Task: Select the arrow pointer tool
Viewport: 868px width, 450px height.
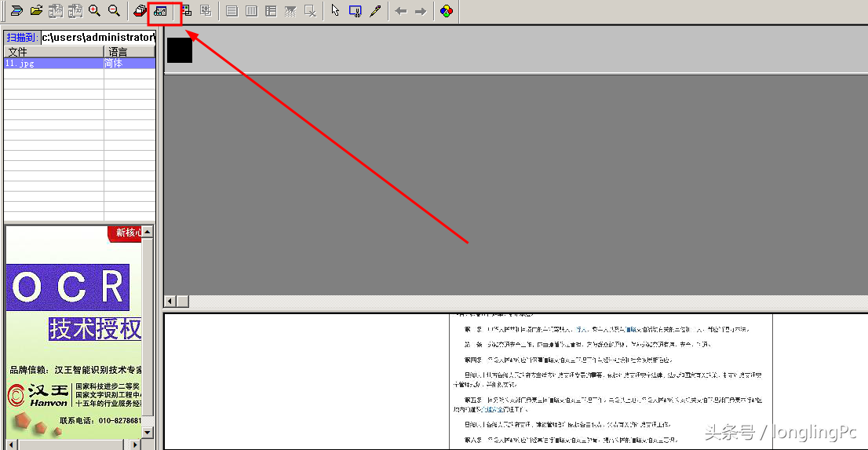Action: tap(335, 10)
